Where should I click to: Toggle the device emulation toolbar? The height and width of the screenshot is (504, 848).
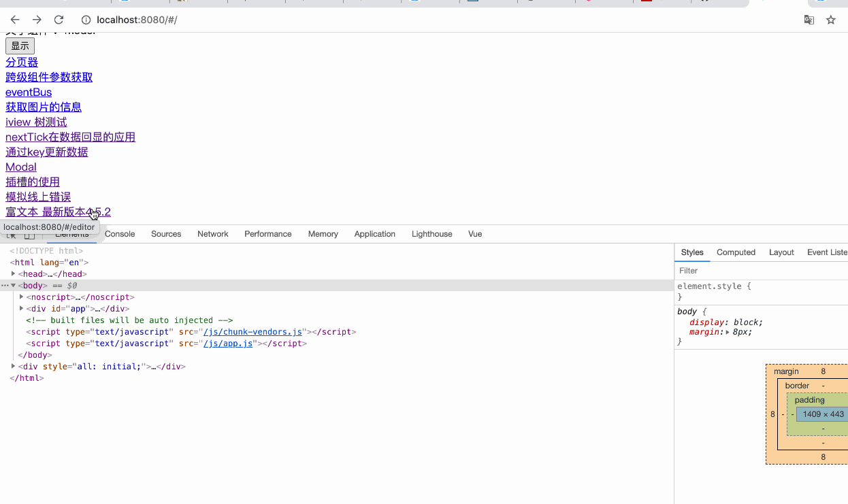pyautogui.click(x=29, y=234)
